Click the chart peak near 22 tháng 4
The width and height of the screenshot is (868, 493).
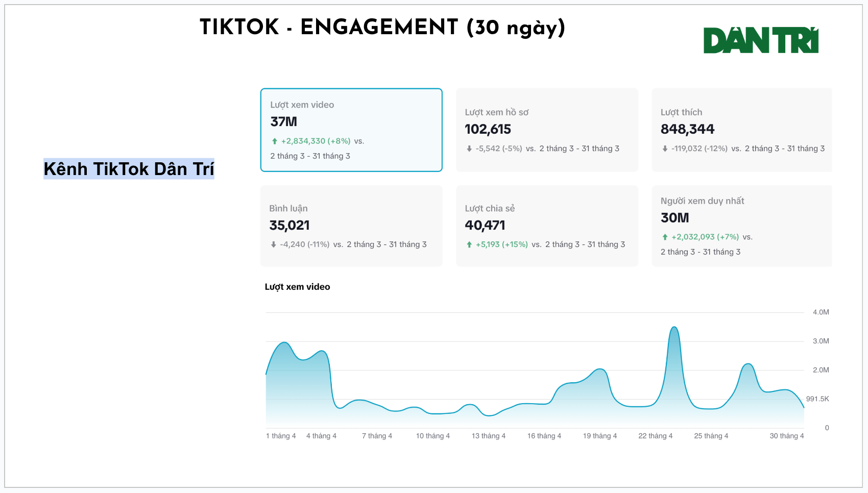pyautogui.click(x=674, y=327)
